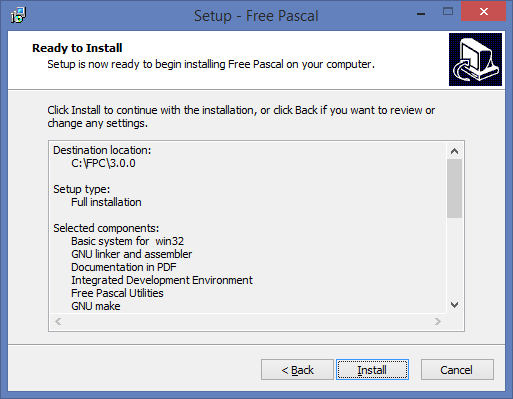The image size is (513, 399).
Task: Minimize the setup window
Action: 421,14
